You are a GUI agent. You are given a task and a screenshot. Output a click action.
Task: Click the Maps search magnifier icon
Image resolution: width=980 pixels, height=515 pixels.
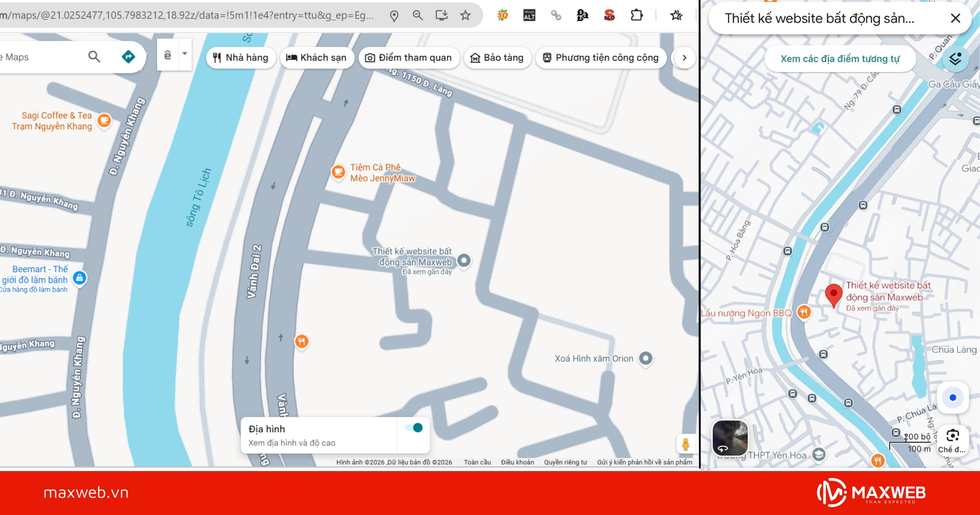pyautogui.click(x=94, y=57)
